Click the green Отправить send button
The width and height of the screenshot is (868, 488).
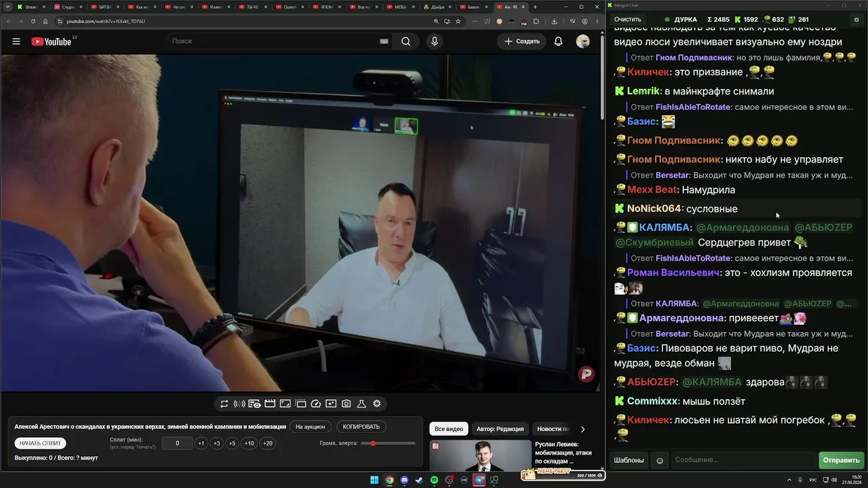841,460
